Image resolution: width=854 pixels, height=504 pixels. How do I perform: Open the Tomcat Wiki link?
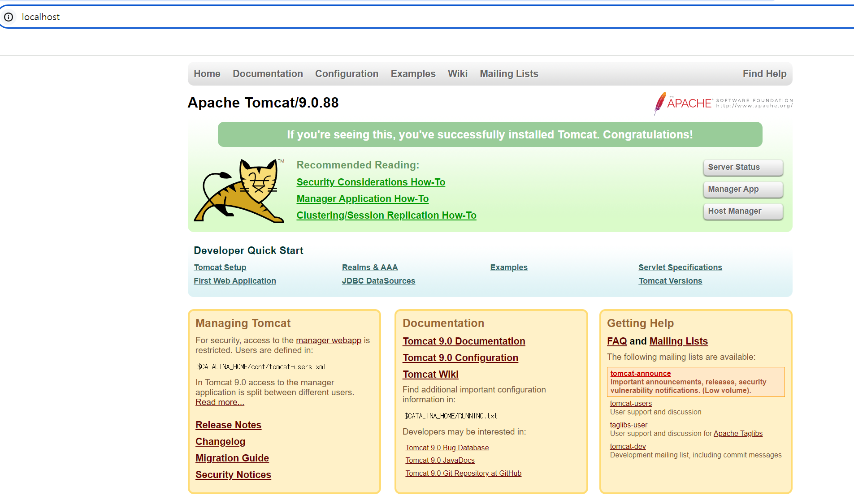[x=430, y=375]
